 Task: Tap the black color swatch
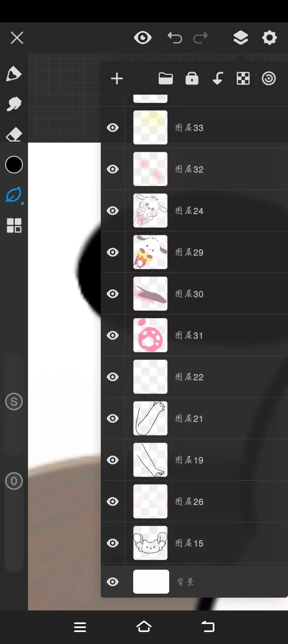click(14, 165)
